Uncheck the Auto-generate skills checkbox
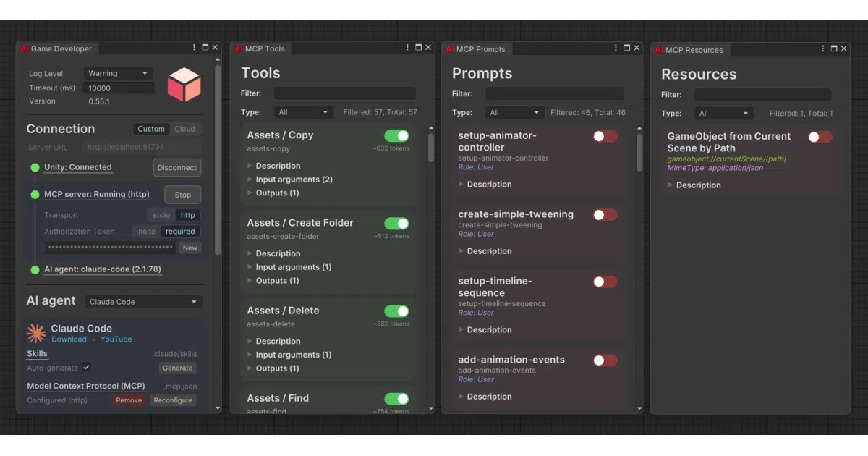Image resolution: width=868 pixels, height=456 pixels. pos(86,368)
